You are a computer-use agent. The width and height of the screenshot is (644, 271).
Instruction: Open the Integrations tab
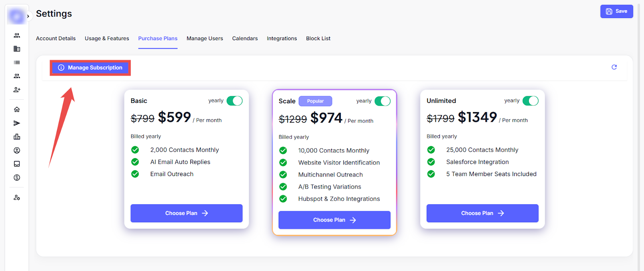(x=282, y=39)
